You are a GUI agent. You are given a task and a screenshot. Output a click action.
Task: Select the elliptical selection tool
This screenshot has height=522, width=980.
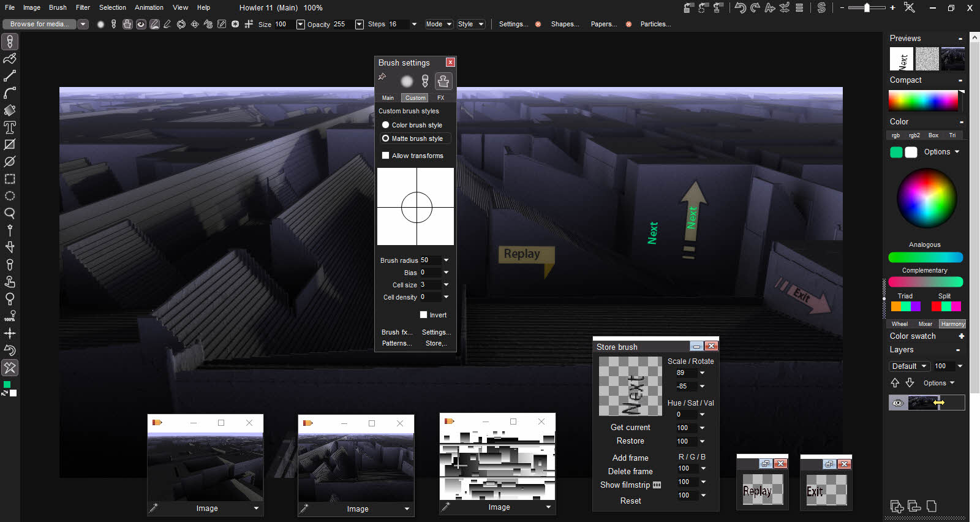point(10,196)
